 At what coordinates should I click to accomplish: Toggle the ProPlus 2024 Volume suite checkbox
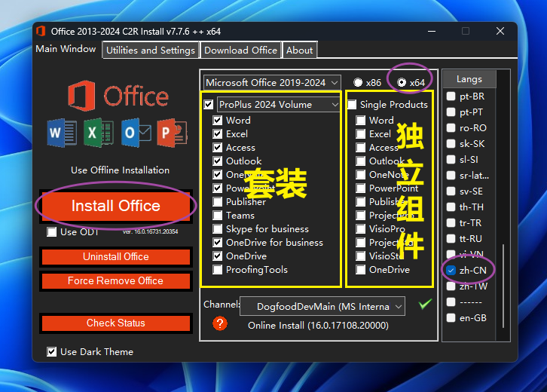pos(209,104)
